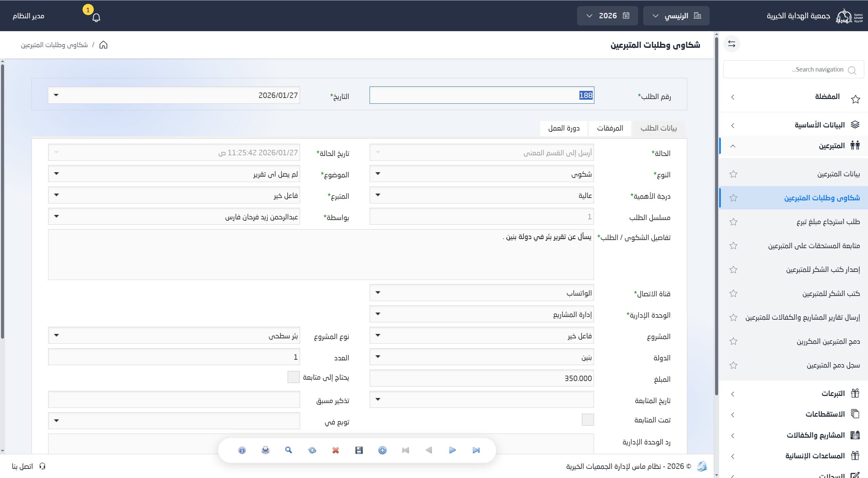Click the add new record plus icon
868x478 pixels.
point(382,450)
